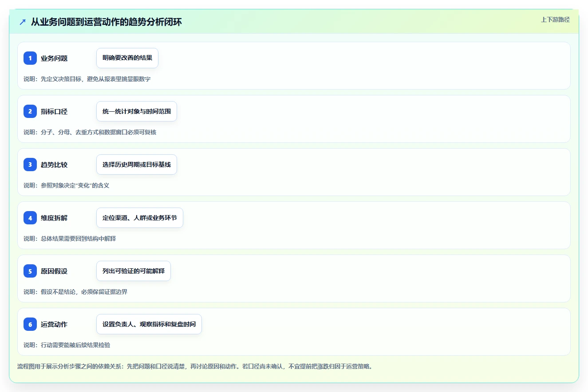Click step number 1 badge for 业务问题
Viewport: 588px width, 392px height.
point(30,58)
